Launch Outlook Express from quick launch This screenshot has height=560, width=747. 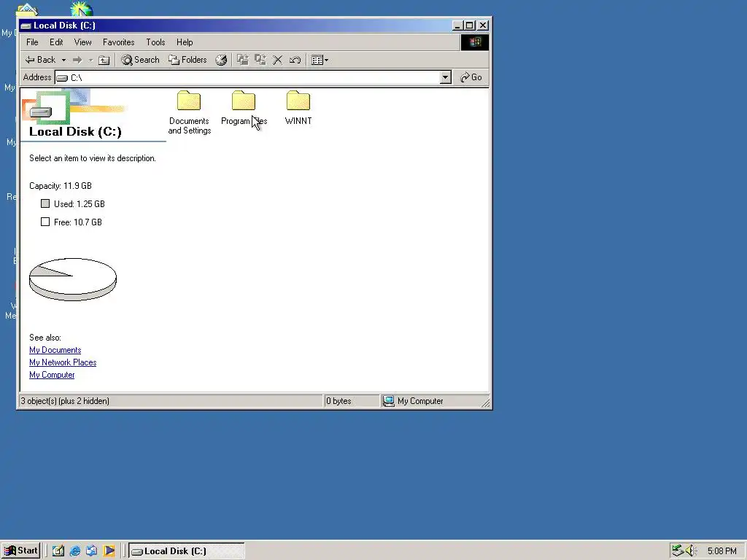91,551
